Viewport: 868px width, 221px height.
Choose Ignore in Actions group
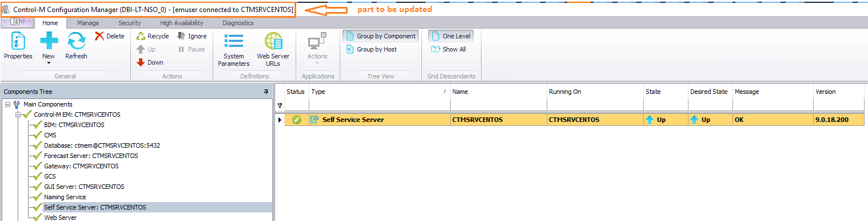pyautogui.click(x=192, y=36)
